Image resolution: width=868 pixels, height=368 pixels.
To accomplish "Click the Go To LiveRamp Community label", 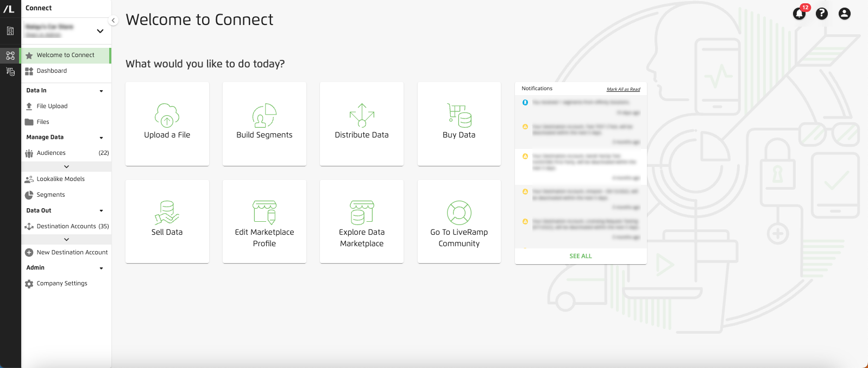I will click(x=459, y=238).
